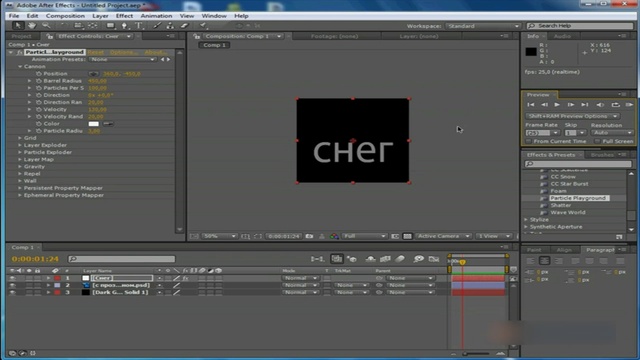Image resolution: width=640 pixels, height=360 pixels.
Task: Click Color eyedropper in Cannon
Action: click(x=108, y=124)
